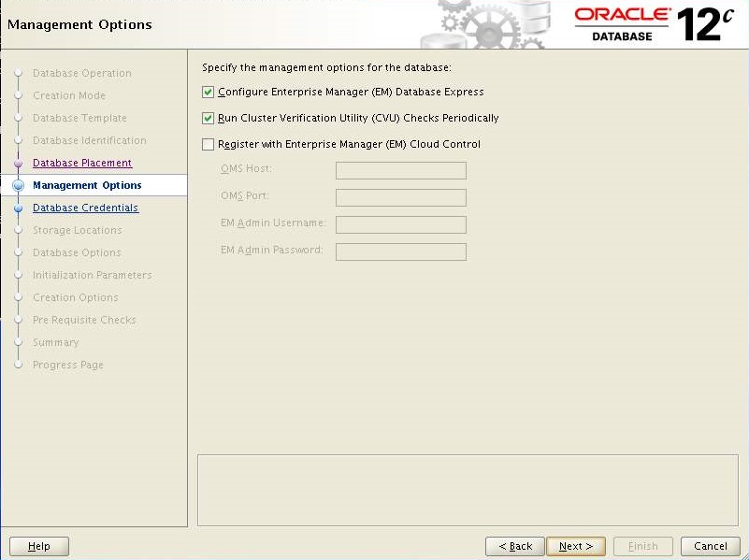Click the 'Specify the management options' instruction text
Screen dimensions: 749x560
pos(326,67)
